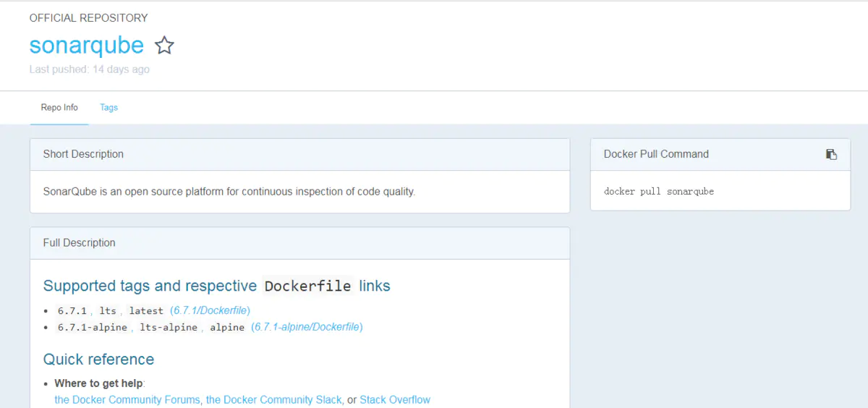Click the lts-alpine tag text
The width and height of the screenshot is (868, 408).
click(x=169, y=327)
